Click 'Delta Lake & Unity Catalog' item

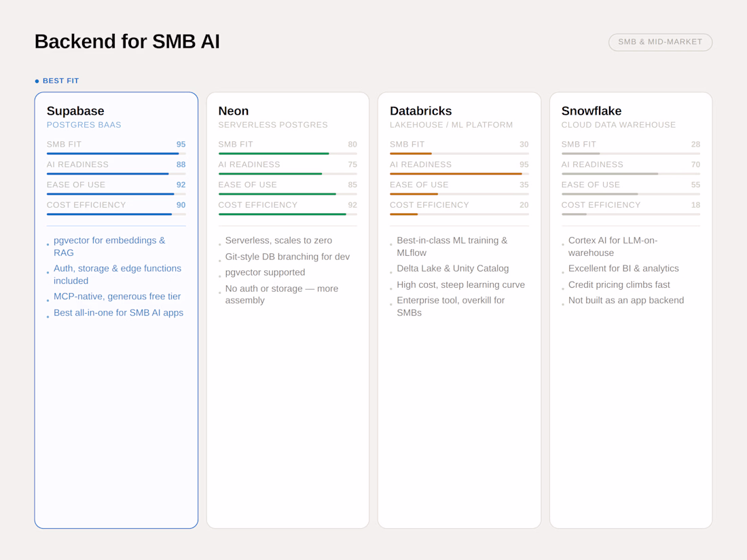click(452, 269)
